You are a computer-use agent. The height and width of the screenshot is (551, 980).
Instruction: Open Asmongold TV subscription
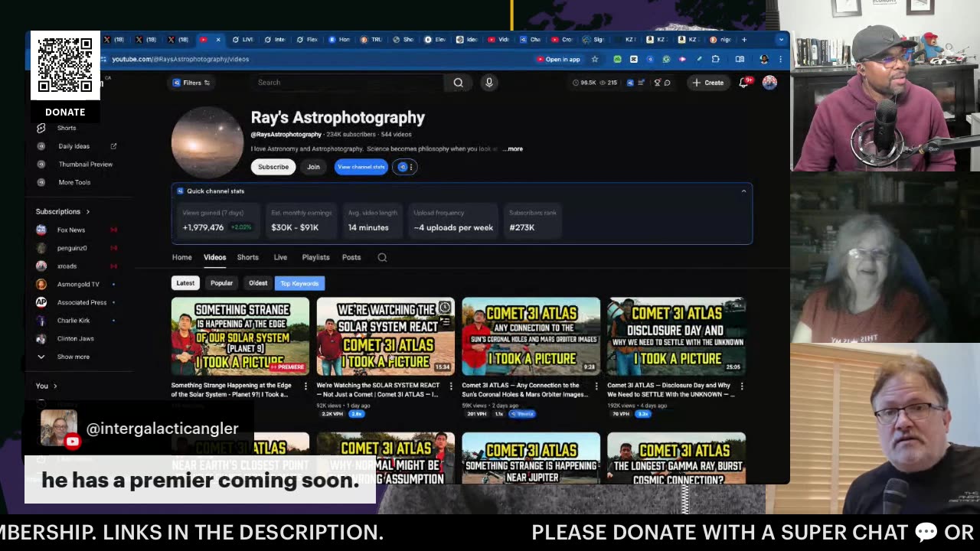78,285
